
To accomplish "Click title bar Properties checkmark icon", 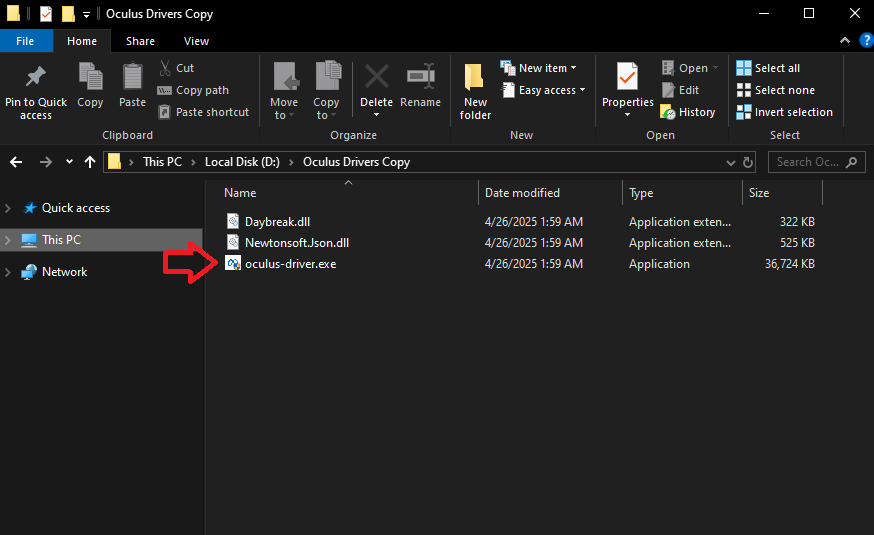I will (x=46, y=14).
